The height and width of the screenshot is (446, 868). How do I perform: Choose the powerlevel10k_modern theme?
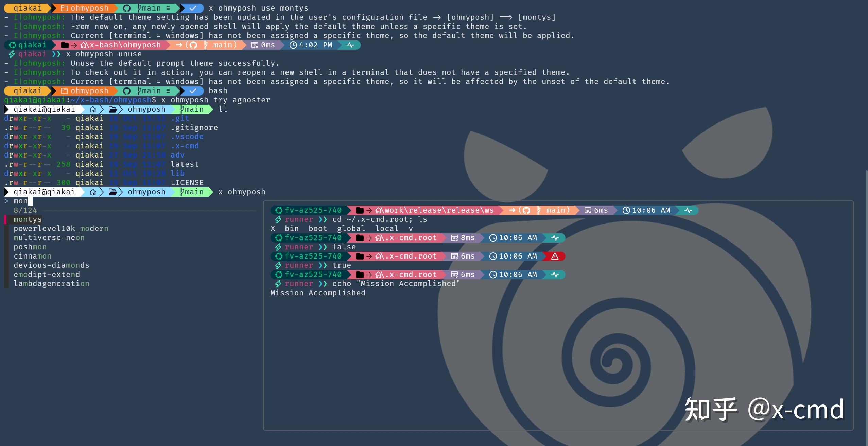pos(60,228)
